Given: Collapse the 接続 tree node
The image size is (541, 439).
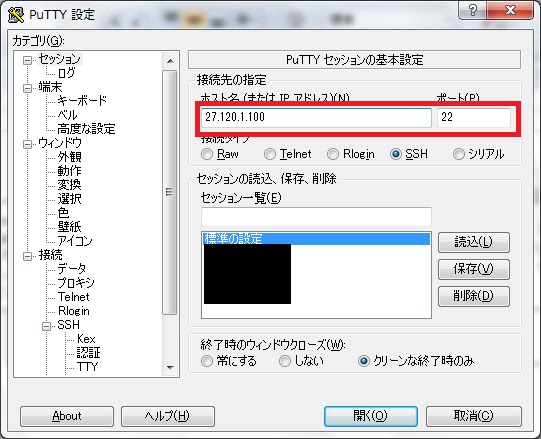Looking at the screenshot, I should (x=27, y=256).
